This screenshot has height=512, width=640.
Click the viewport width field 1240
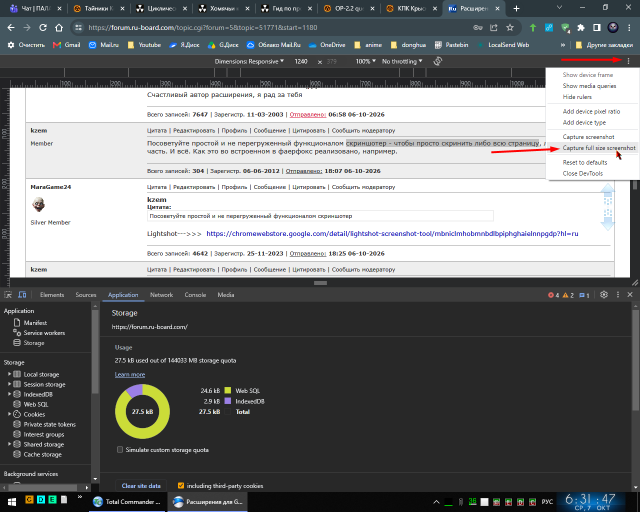tap(301, 61)
